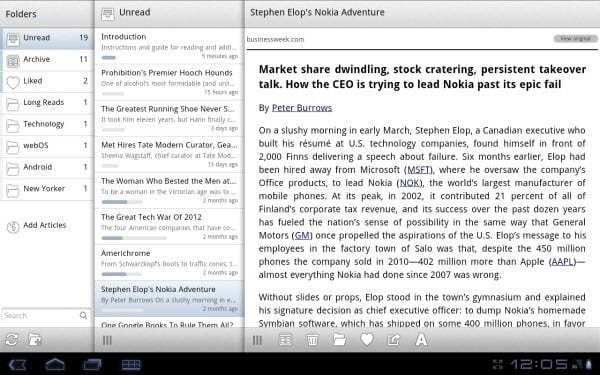Open the Introduction article
The image size is (600, 375).
pos(169,46)
